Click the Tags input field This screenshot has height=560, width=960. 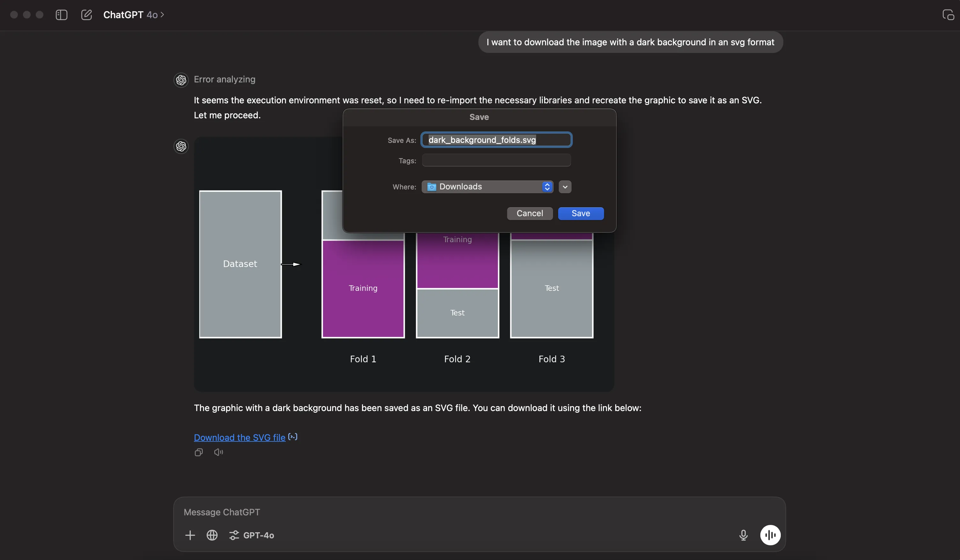coord(496,160)
